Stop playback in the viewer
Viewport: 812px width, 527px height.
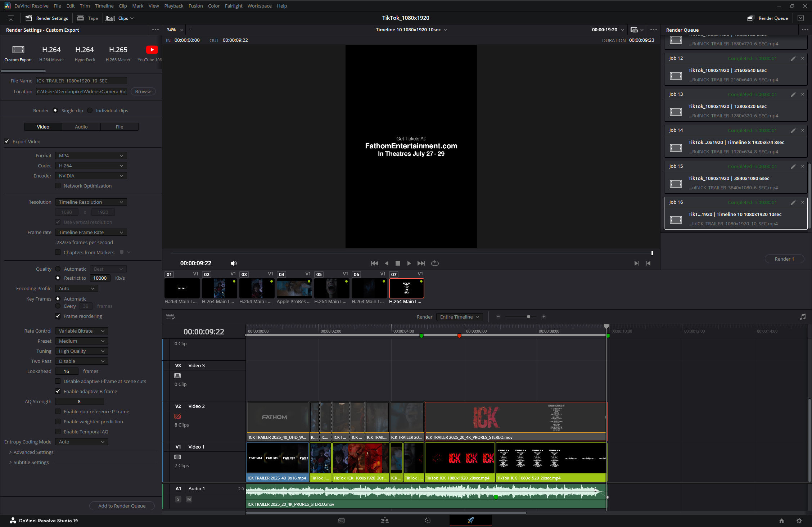(398, 263)
